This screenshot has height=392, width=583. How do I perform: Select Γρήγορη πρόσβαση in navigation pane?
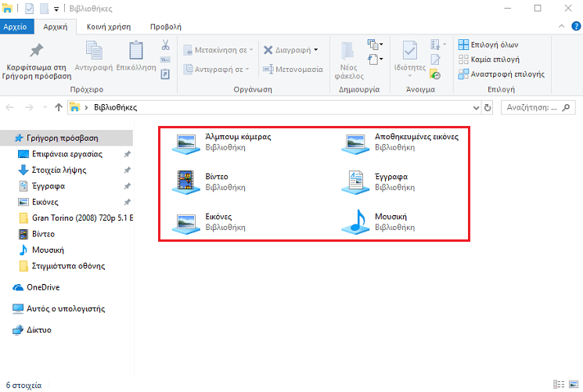[x=67, y=138]
